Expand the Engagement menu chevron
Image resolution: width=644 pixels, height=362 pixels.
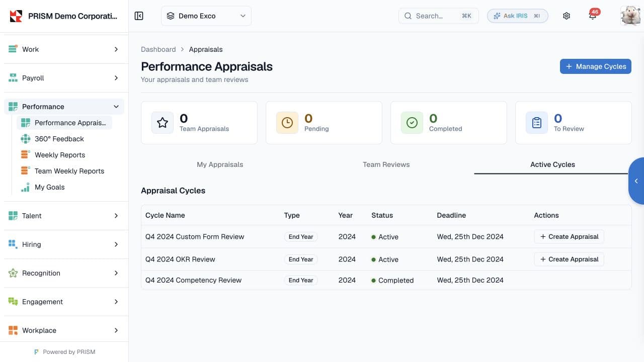(116, 302)
